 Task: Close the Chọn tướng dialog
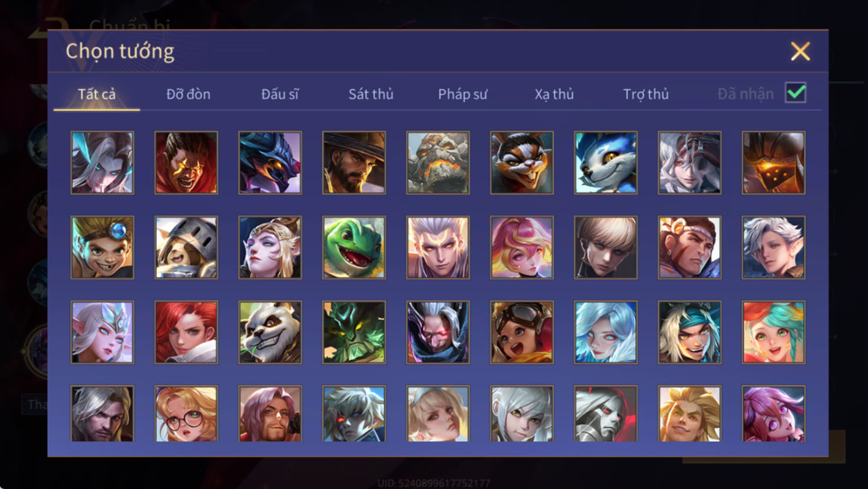coord(800,51)
